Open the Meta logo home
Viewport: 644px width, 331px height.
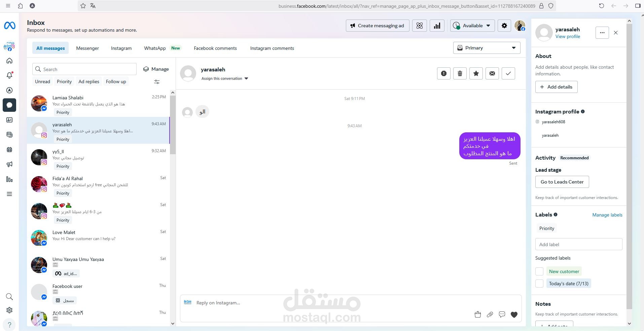point(9,25)
